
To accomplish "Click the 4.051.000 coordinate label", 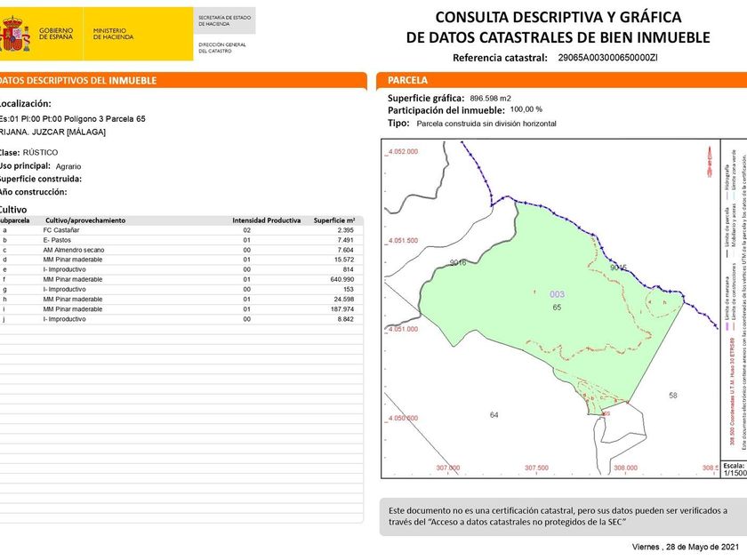I will (403, 329).
